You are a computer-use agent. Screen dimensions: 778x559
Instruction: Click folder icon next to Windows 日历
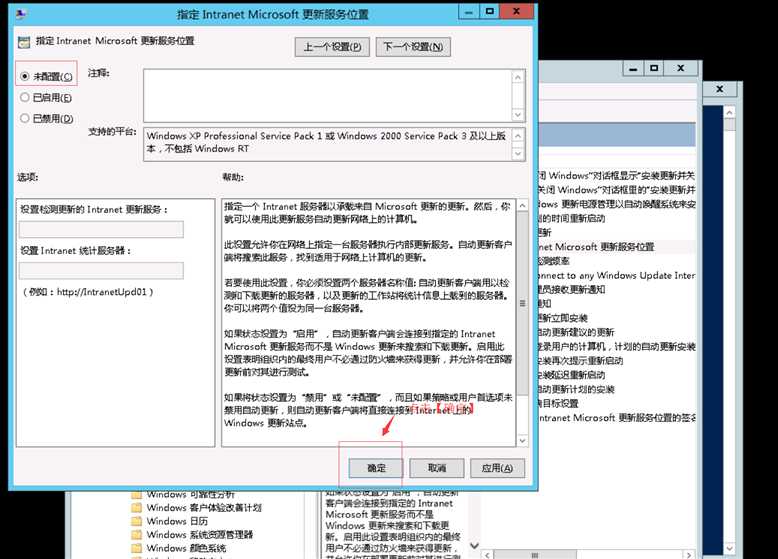[x=136, y=521]
